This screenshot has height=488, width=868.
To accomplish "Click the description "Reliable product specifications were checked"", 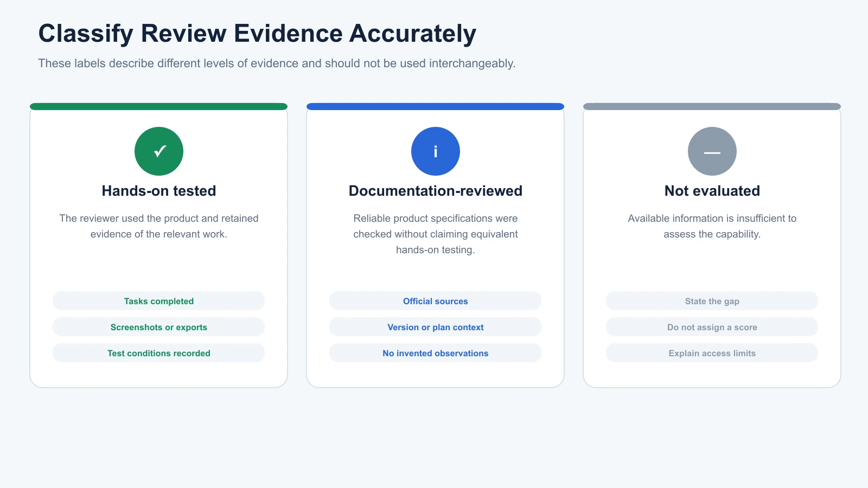I will pos(436,234).
